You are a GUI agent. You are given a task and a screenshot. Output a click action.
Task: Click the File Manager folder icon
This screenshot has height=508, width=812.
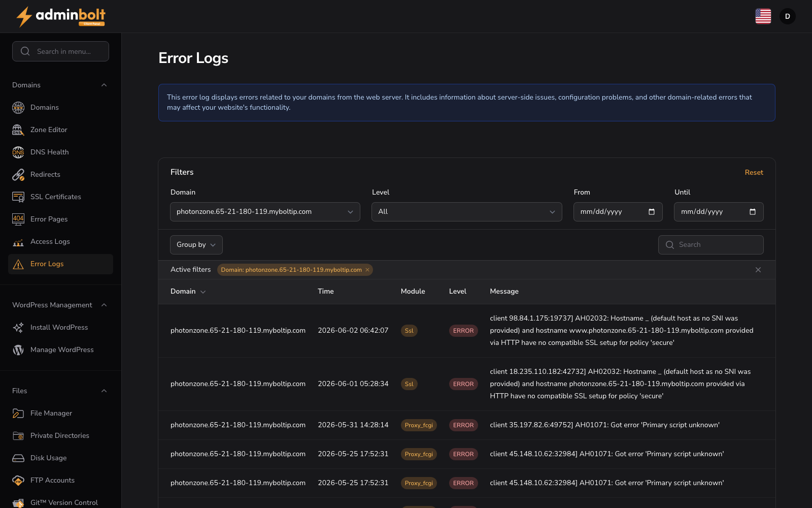pos(18,413)
